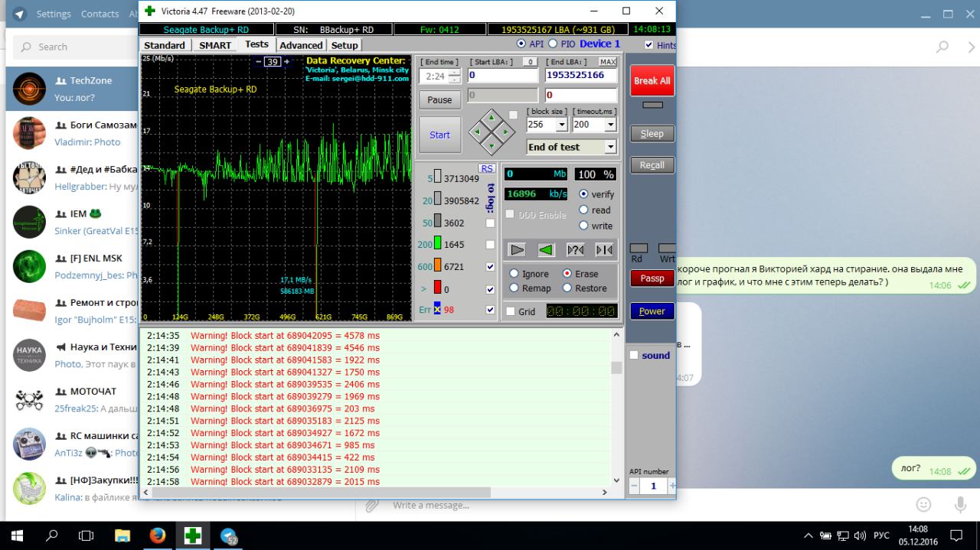Click the red Break All button
Viewport: 980px width, 550px height.
[652, 80]
